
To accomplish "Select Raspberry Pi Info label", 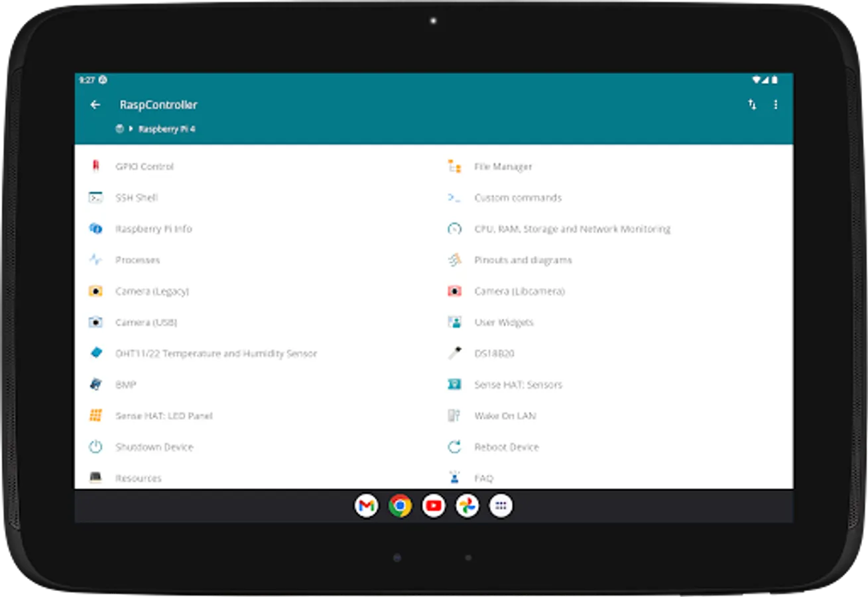I will (154, 229).
